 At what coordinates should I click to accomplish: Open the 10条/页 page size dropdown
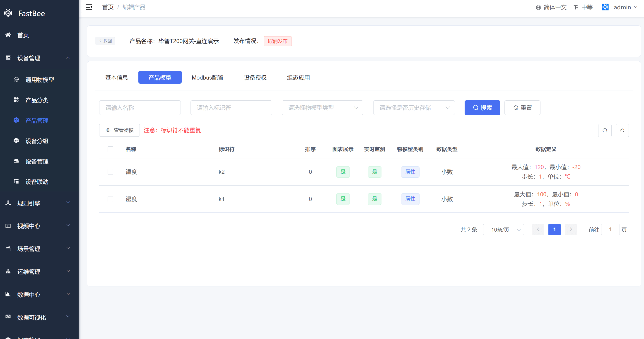point(503,230)
